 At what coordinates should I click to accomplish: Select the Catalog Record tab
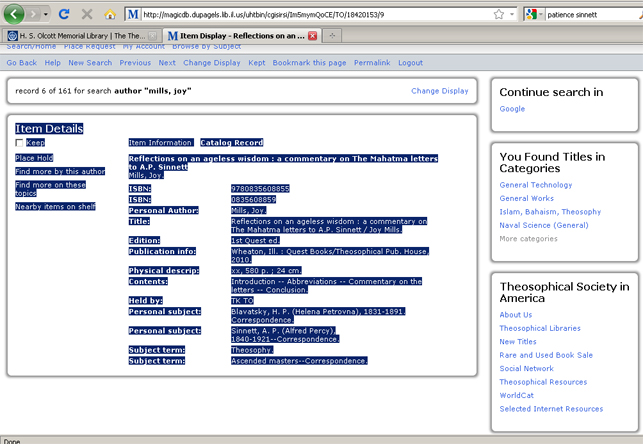point(232,143)
